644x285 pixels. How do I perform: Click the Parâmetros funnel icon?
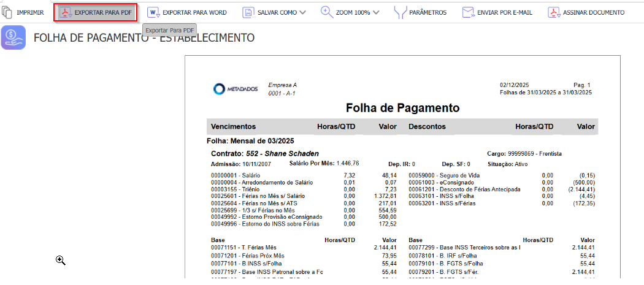pos(400,12)
